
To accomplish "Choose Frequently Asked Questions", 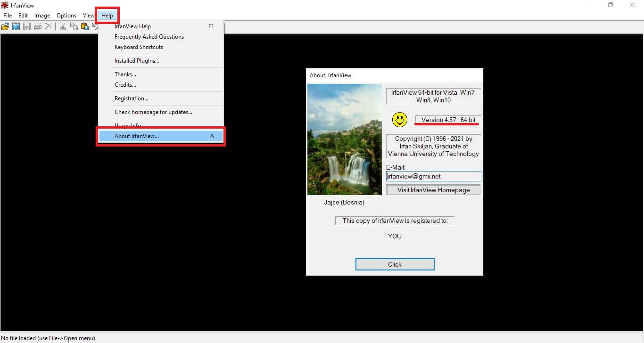I will pyautogui.click(x=161, y=37).
